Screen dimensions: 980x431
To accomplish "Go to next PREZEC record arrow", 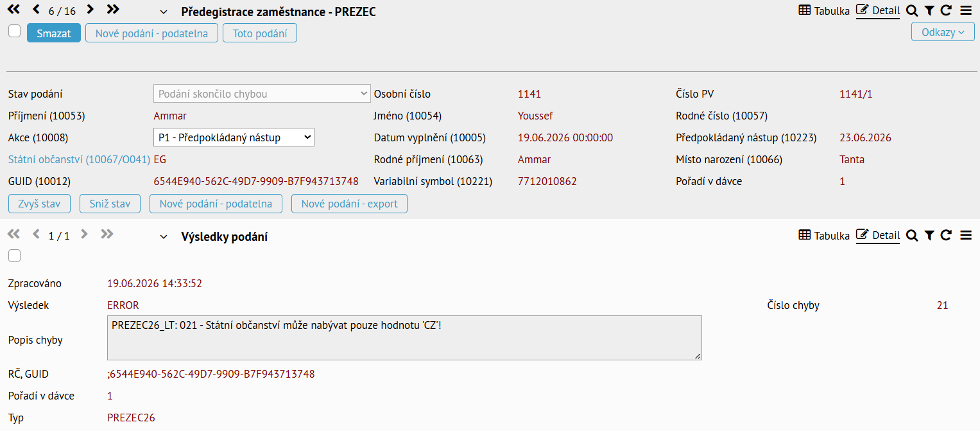I will click(90, 10).
